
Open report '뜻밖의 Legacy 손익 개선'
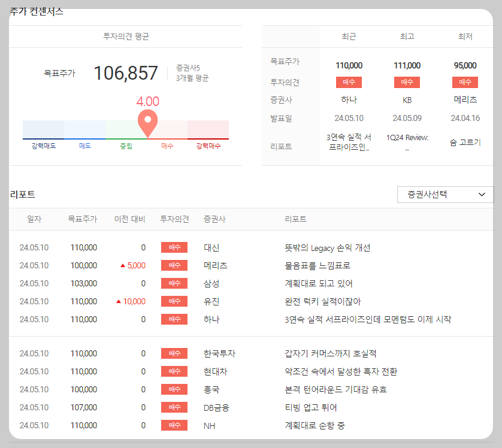click(328, 248)
